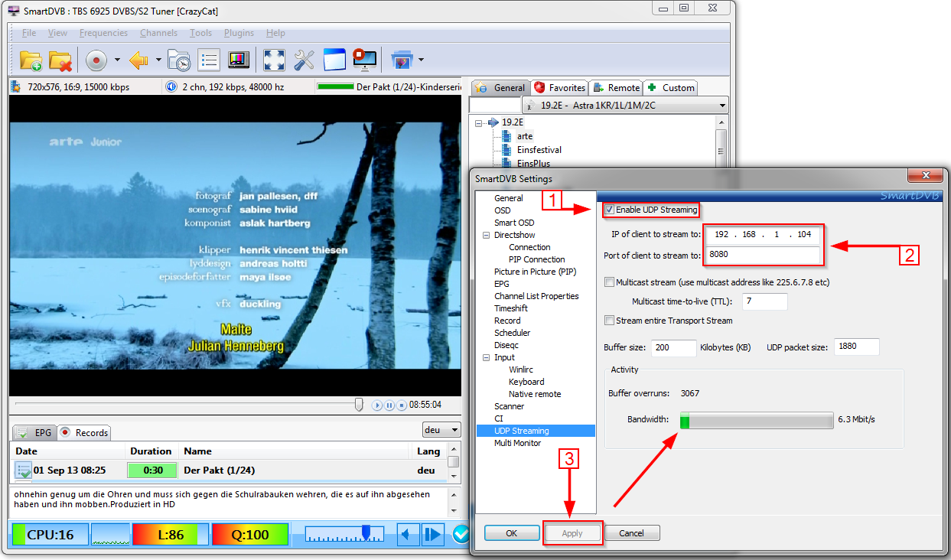Image resolution: width=951 pixels, height=560 pixels.
Task: Click the add folder icon in toolbar
Action: [31, 60]
